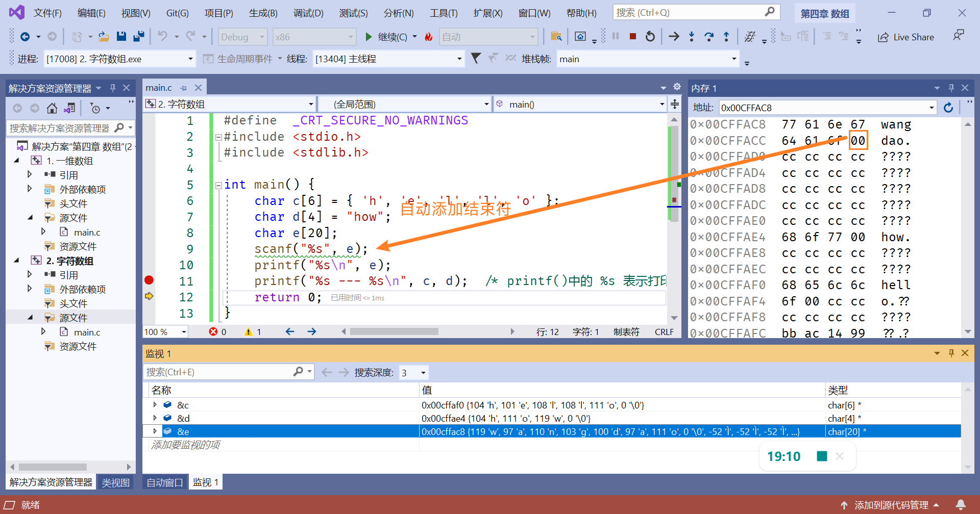The height and width of the screenshot is (514, 980).
Task: Open the 调试(D) menu
Action: (x=308, y=13)
